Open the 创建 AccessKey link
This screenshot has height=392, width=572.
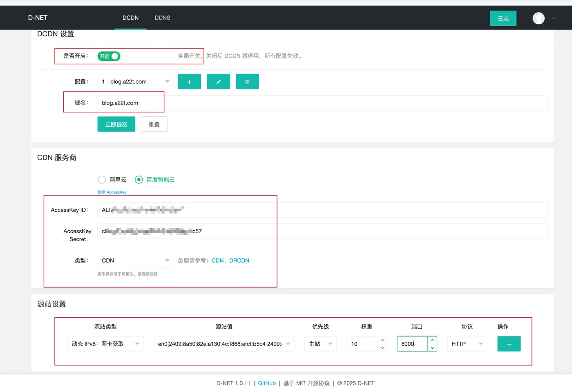(x=112, y=192)
